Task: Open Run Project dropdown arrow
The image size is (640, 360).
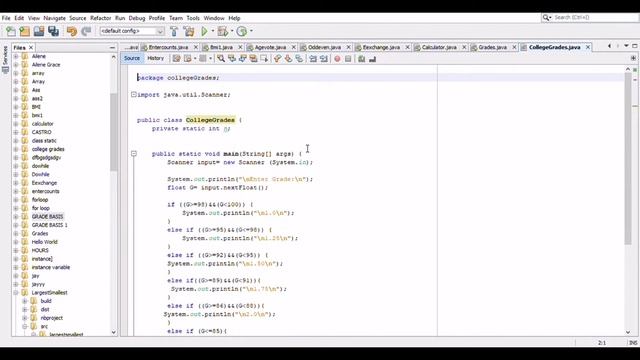Action: pyautogui.click(x=213, y=31)
